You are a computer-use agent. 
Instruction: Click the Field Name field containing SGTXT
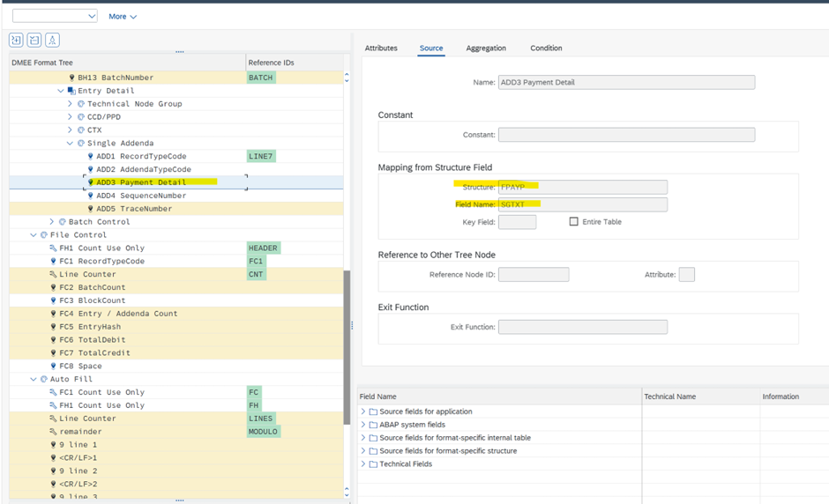tap(583, 204)
